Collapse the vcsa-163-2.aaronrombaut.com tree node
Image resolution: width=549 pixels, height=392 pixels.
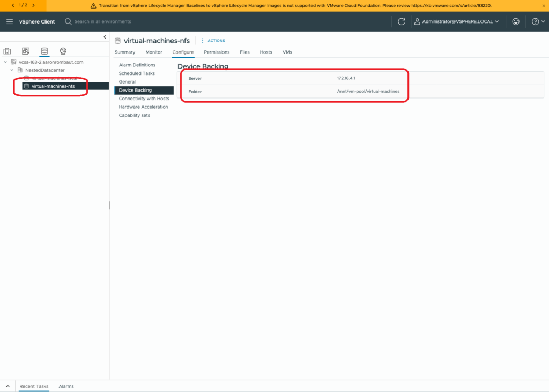(5, 62)
